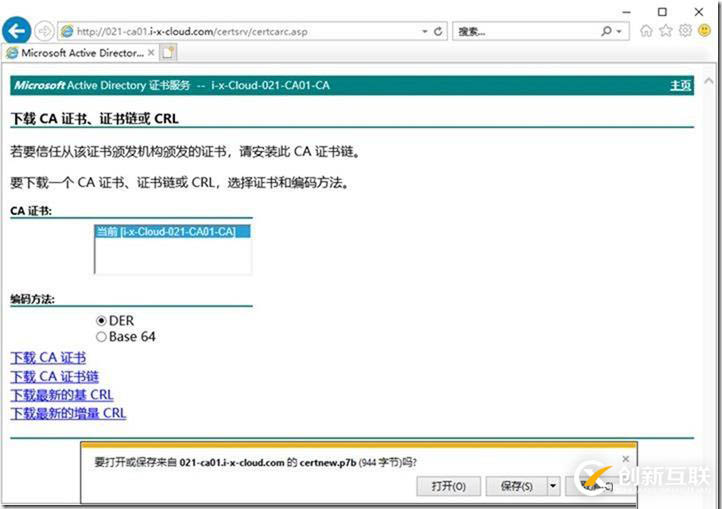Click the page scrollbar up arrow
The height and width of the screenshot is (509, 722).
coord(709,81)
